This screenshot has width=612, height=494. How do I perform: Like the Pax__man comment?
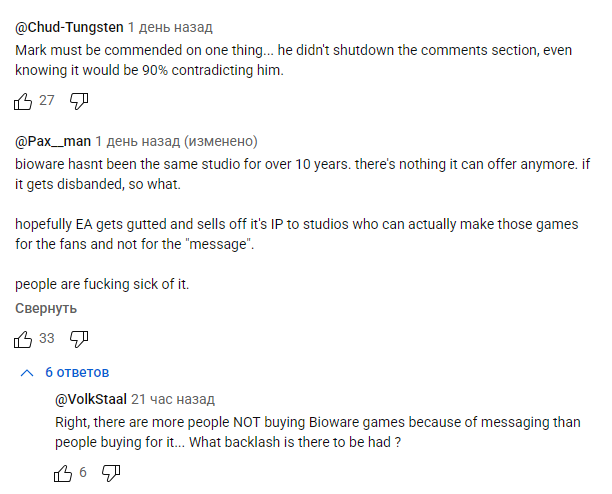[23, 339]
